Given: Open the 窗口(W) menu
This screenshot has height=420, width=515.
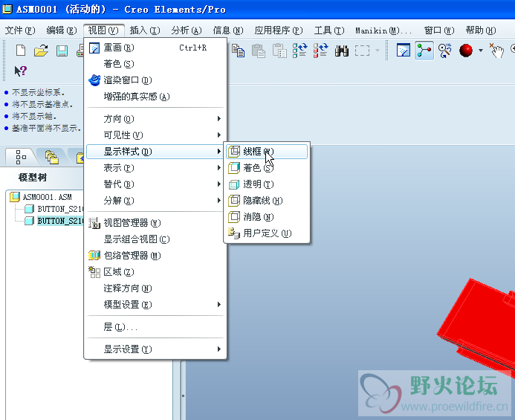Looking at the screenshot, I should click(439, 30).
